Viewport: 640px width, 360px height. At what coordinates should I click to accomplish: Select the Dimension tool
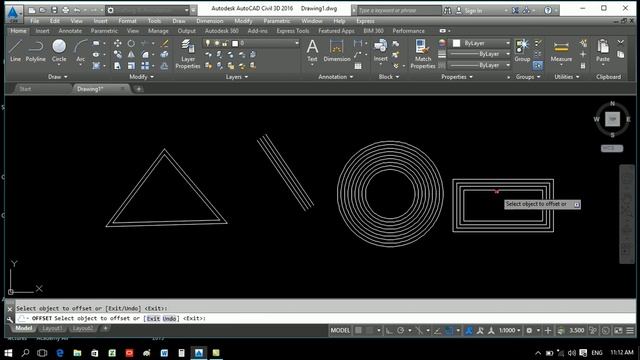337,51
